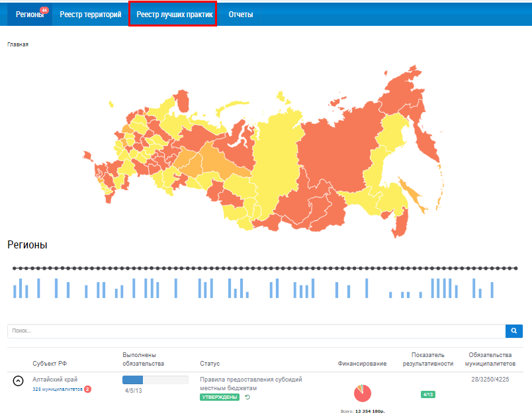
Task: Click the blue search magnifier button
Action: (513, 331)
